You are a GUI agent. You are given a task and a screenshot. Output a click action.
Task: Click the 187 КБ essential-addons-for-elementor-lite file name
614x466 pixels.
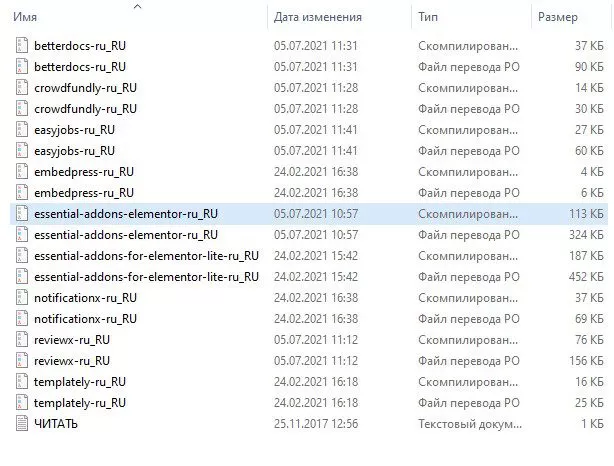[x=146, y=256]
